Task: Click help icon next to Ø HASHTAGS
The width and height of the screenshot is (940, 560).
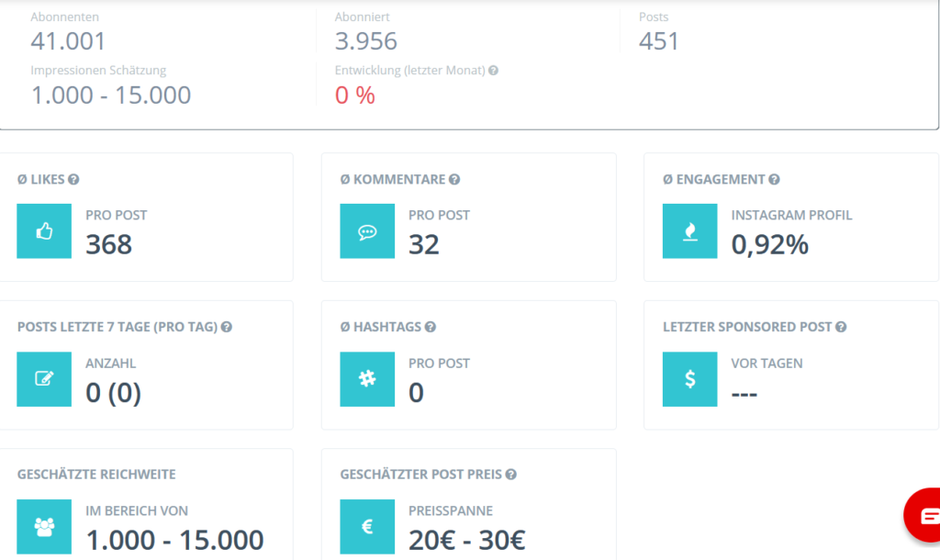Action: click(430, 327)
